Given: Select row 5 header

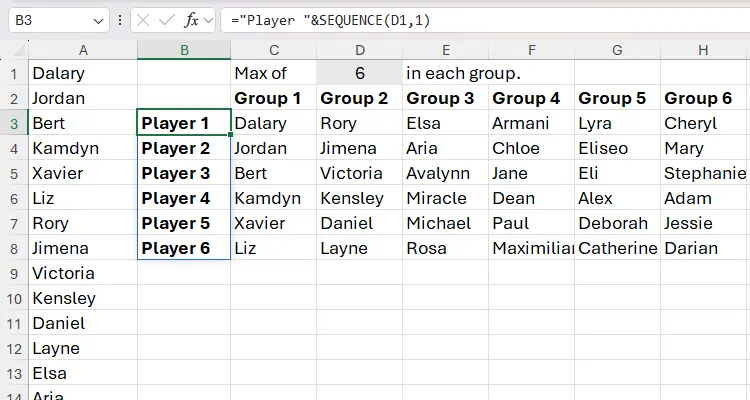Looking at the screenshot, I should (x=14, y=173).
